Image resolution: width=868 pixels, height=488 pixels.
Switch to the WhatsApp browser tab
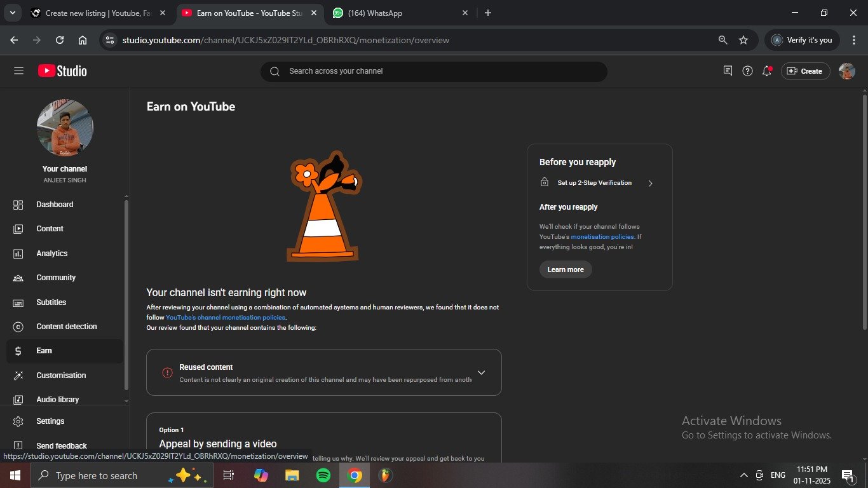tap(400, 13)
